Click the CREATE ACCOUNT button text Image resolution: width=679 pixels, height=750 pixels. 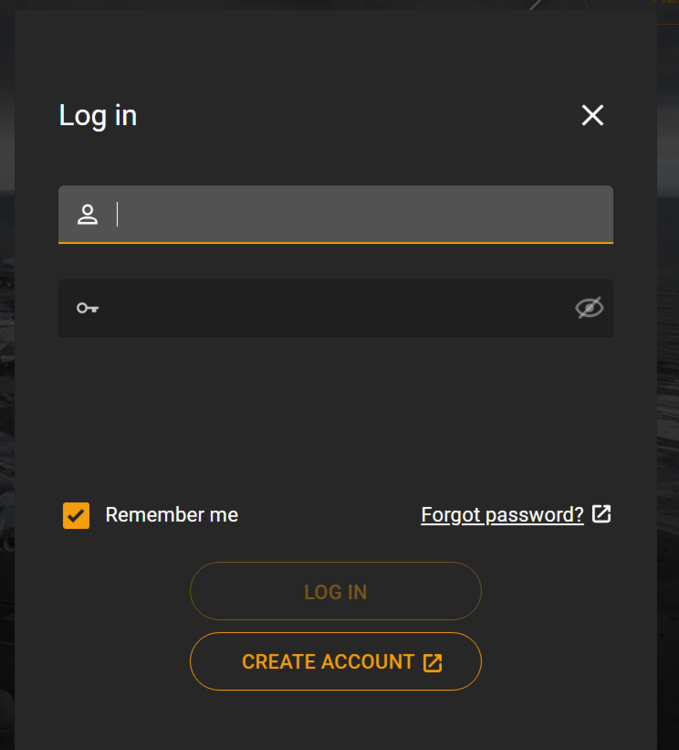point(328,662)
